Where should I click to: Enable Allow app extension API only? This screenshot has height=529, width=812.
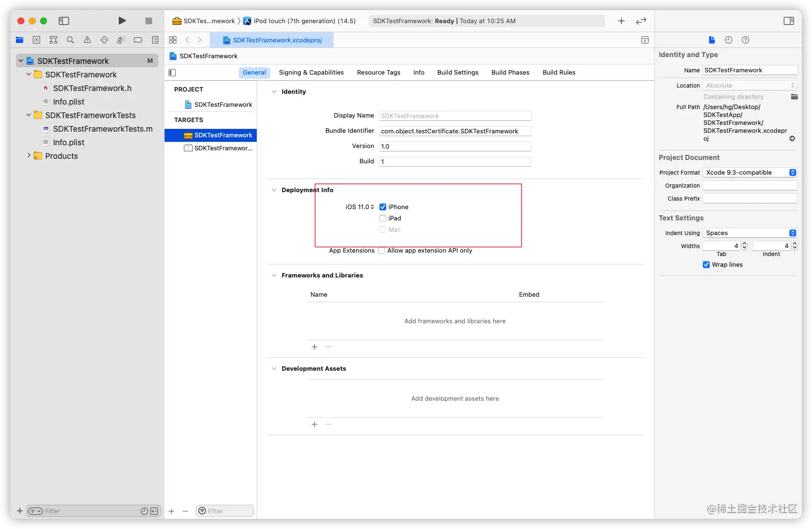click(x=382, y=250)
